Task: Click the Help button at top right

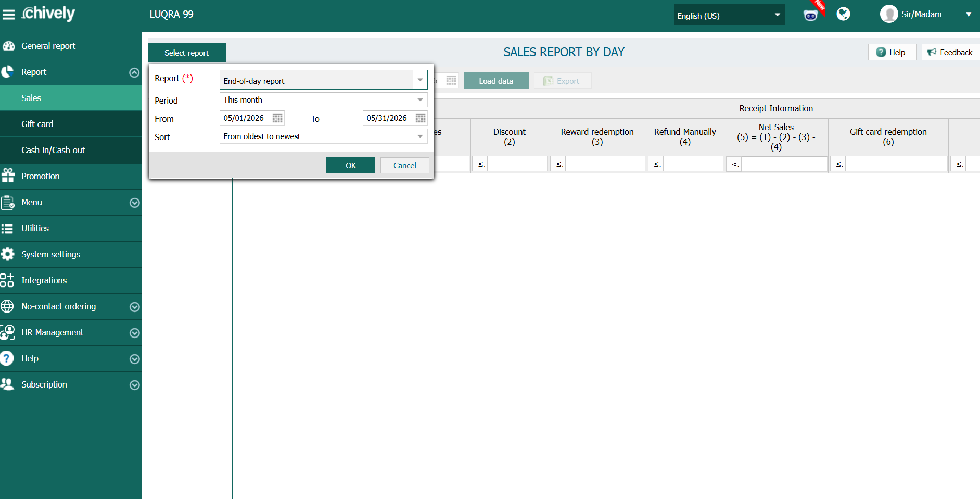Action: click(892, 52)
